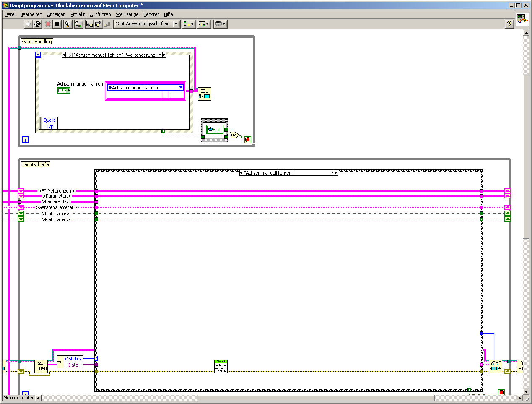Select the Typ event data node item
The image size is (532, 404).
coord(49,126)
